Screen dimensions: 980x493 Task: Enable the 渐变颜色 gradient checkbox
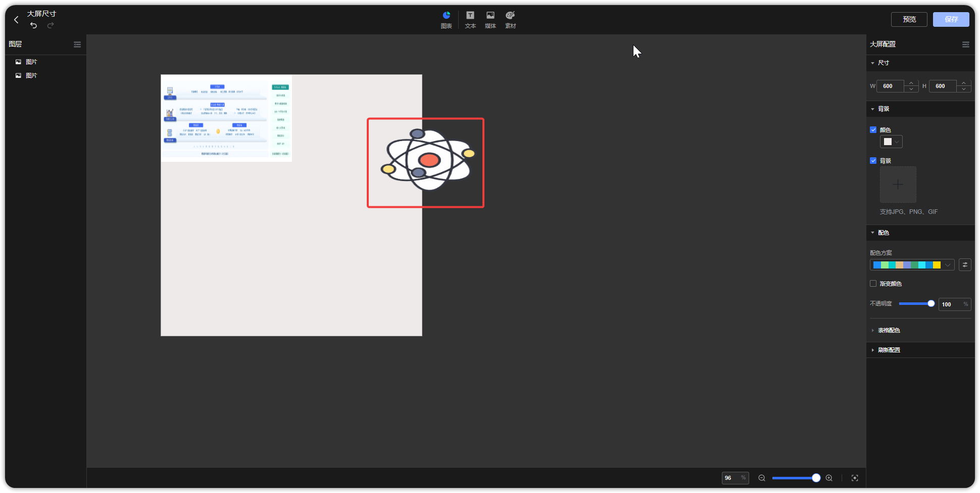[x=873, y=284]
